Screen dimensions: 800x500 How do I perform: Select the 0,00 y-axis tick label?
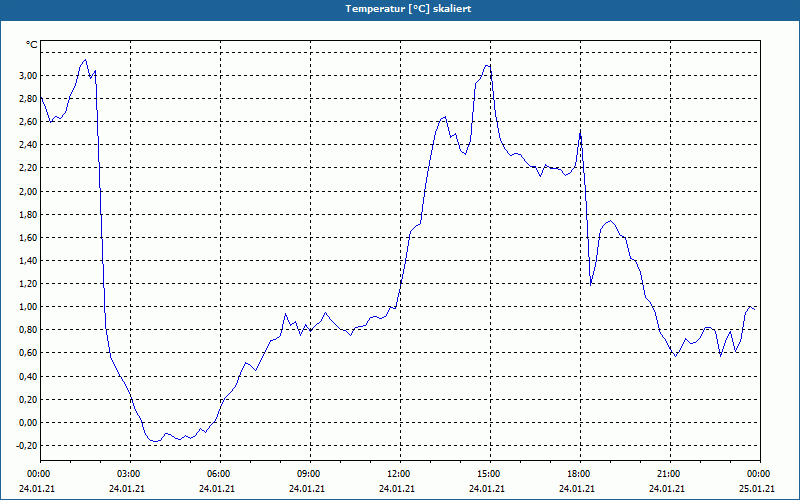click(x=28, y=422)
